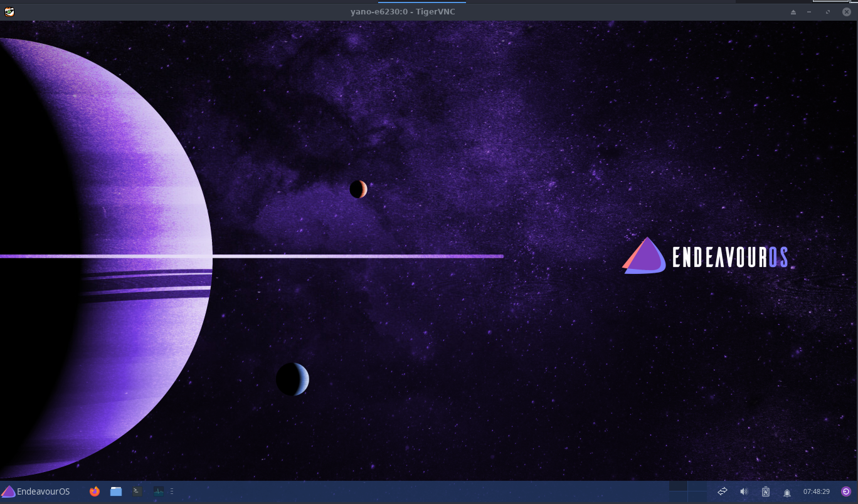Switch to the top-left workspace in pager
This screenshot has width=858, height=504.
click(x=679, y=486)
